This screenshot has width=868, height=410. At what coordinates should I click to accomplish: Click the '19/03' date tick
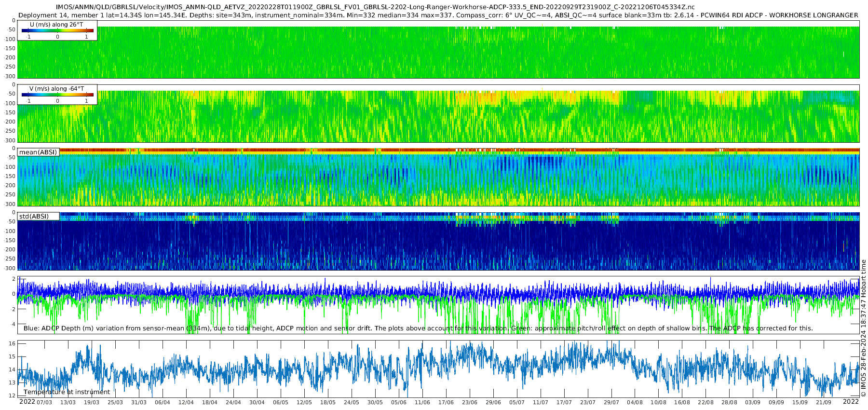(92, 403)
